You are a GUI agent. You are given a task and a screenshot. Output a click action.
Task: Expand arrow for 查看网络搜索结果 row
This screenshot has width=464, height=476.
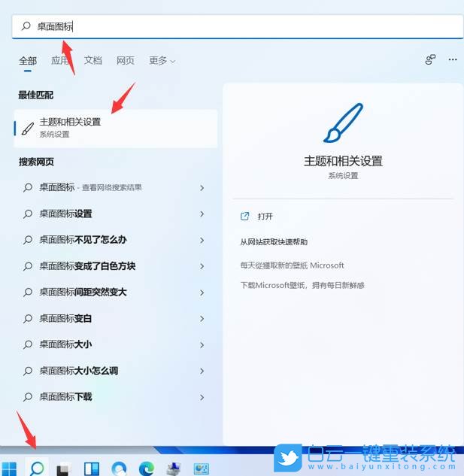click(x=202, y=188)
